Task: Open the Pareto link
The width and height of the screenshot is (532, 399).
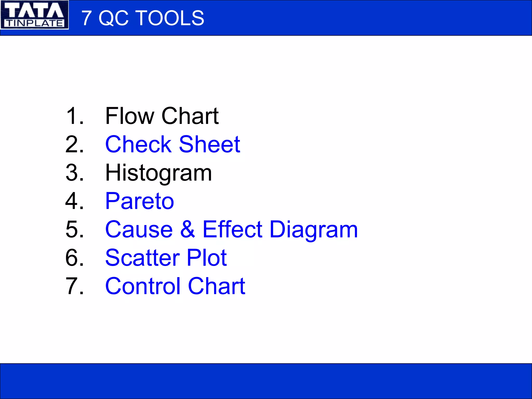Action: coord(139,201)
